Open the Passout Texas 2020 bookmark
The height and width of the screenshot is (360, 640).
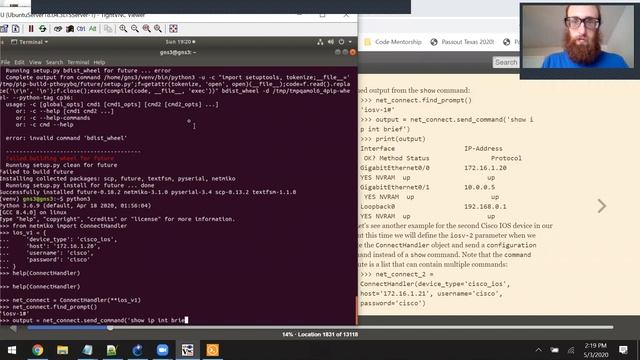(x=462, y=42)
